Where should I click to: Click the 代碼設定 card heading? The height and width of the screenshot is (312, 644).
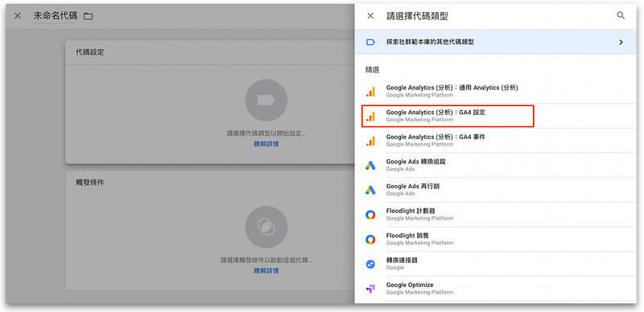[x=90, y=52]
